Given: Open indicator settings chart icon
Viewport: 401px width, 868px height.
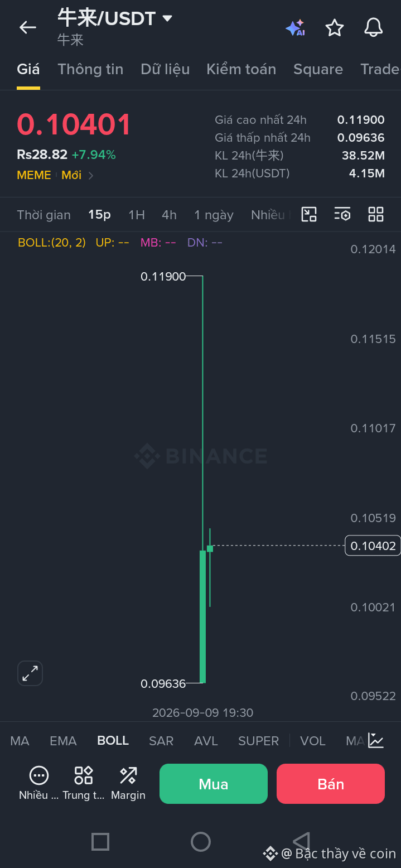Looking at the screenshot, I should pos(376,741).
